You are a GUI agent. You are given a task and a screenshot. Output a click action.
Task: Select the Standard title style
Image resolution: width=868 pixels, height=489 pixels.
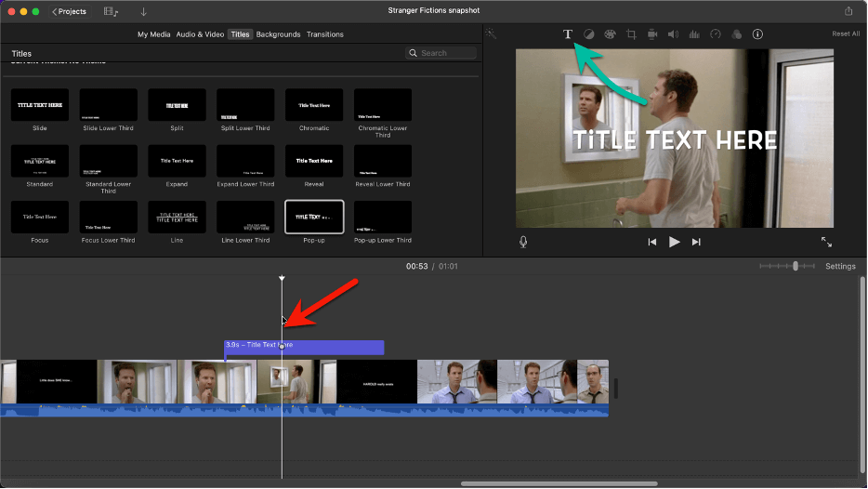[40, 161]
